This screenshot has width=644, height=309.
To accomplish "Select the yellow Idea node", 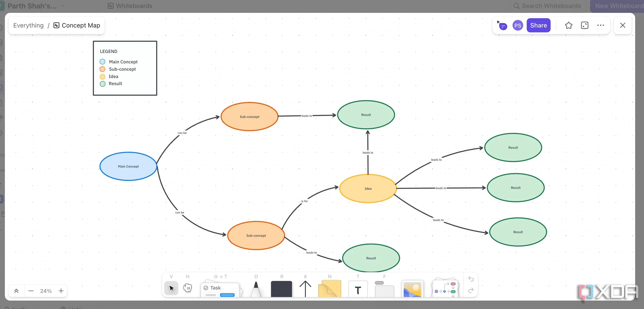I will (x=368, y=188).
